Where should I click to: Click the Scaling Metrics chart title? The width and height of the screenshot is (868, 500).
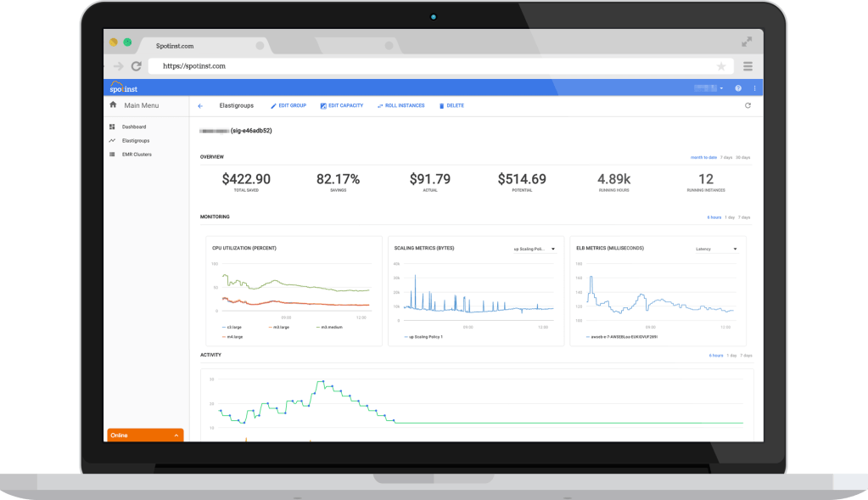point(424,248)
